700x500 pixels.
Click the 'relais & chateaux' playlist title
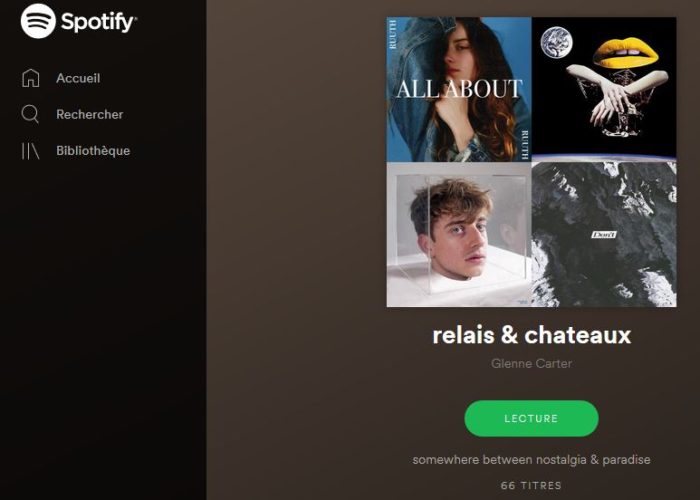click(x=531, y=335)
